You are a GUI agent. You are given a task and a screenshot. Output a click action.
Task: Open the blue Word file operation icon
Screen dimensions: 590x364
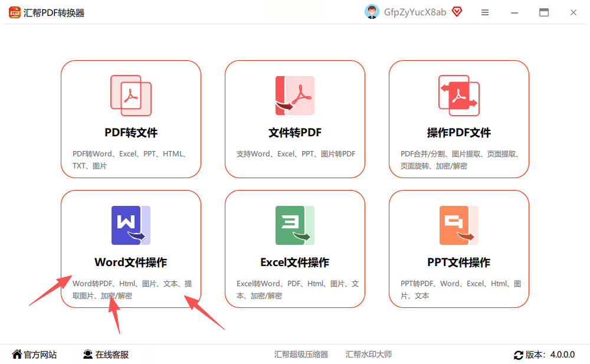coord(131,225)
